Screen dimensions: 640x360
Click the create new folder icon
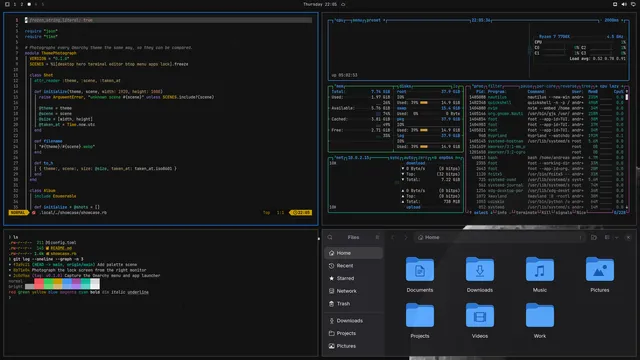coord(594,237)
